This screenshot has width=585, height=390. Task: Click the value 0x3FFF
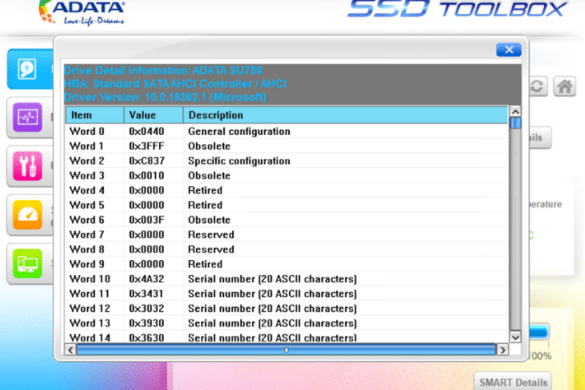click(x=146, y=146)
